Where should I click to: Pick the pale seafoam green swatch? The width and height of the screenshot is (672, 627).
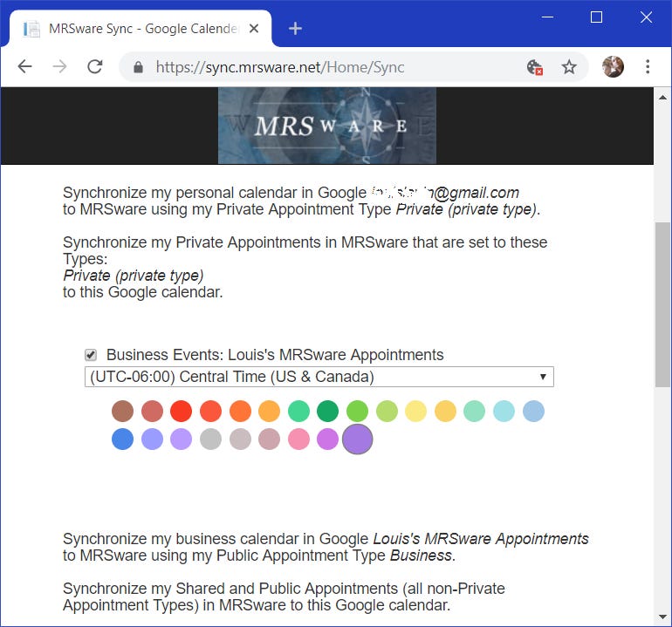(x=475, y=411)
